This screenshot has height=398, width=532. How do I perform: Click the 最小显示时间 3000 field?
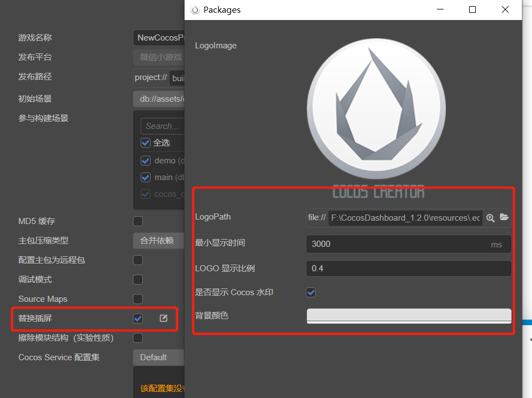pyautogui.click(x=409, y=244)
